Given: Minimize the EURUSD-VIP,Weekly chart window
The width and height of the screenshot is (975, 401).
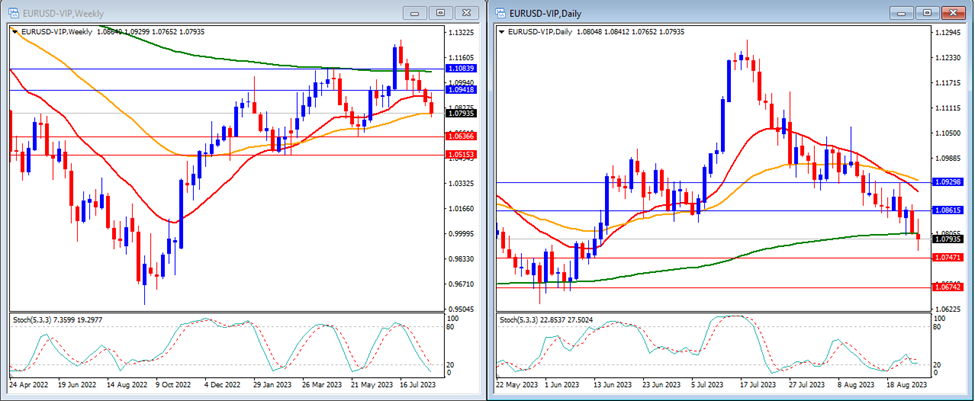Looking at the screenshot, I should click(x=415, y=12).
